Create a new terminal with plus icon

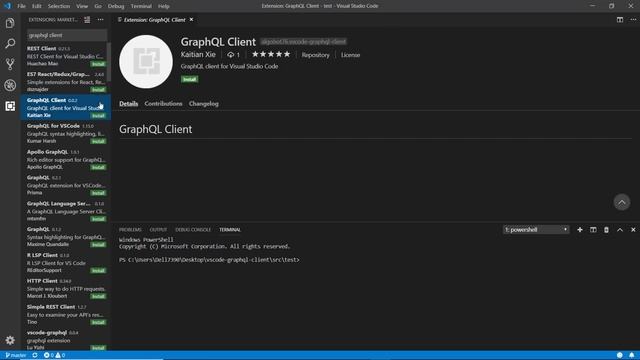point(580,230)
